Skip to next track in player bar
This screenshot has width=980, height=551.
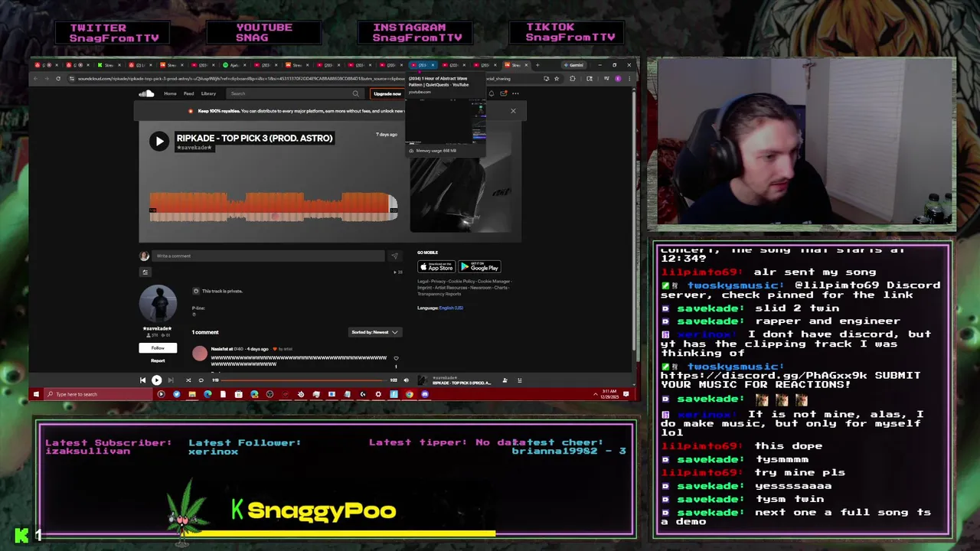tap(171, 380)
